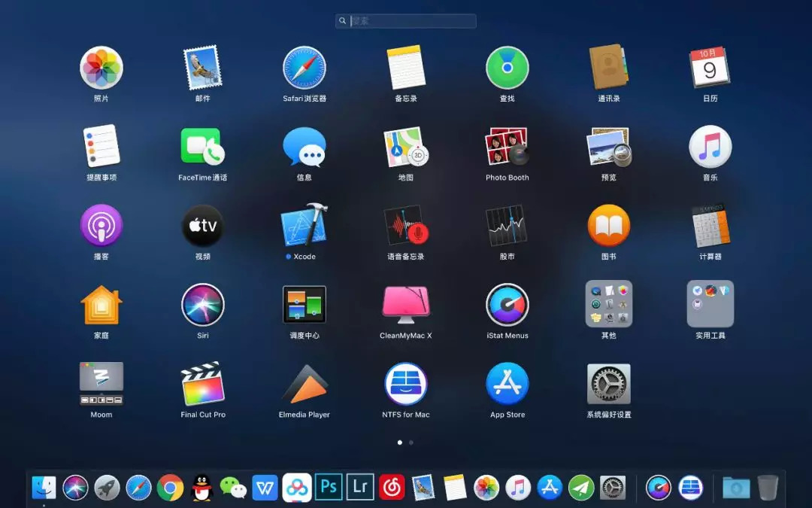Launch the Moom app
Screen dimensions: 812x508
(x=101, y=384)
